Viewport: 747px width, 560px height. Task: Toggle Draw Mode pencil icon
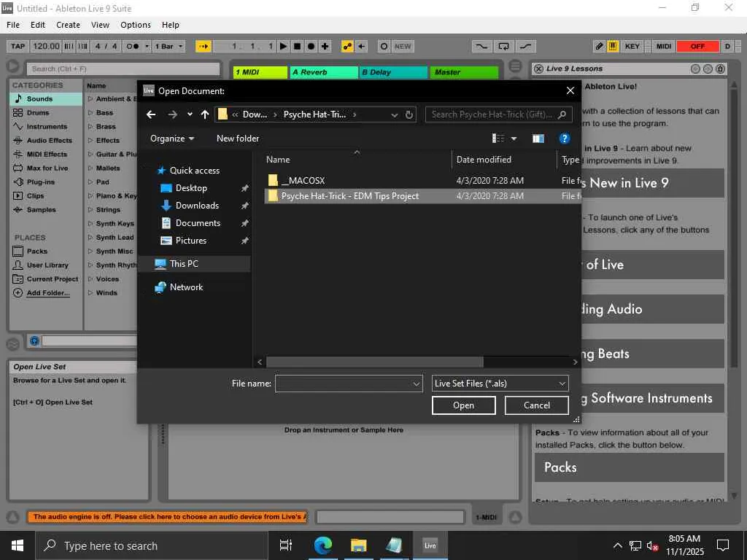pyautogui.click(x=600, y=46)
